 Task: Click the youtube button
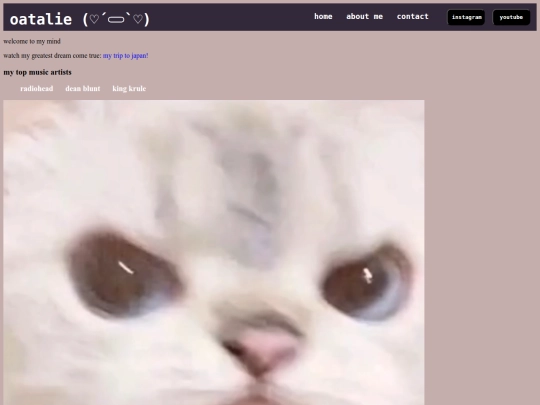tap(511, 17)
